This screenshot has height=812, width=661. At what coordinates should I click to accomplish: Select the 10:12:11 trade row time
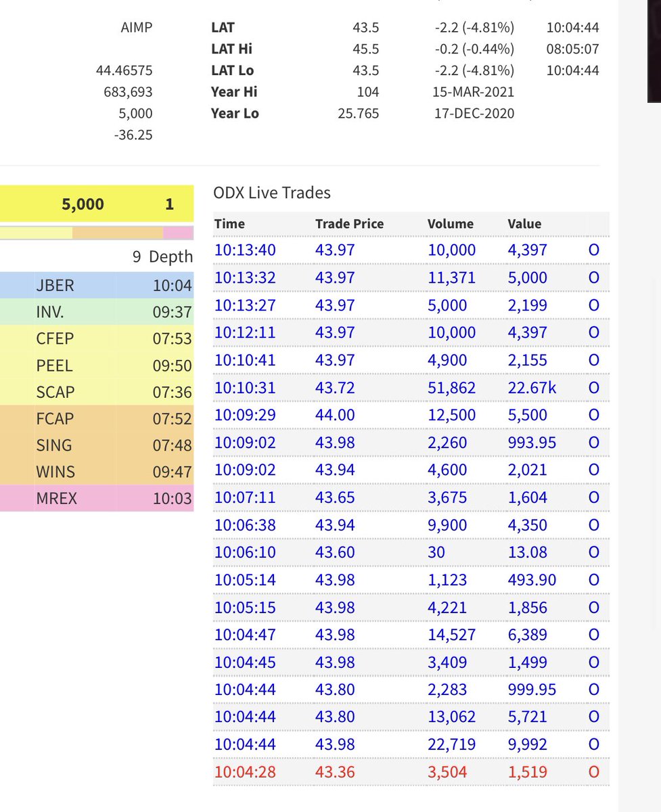[245, 333]
